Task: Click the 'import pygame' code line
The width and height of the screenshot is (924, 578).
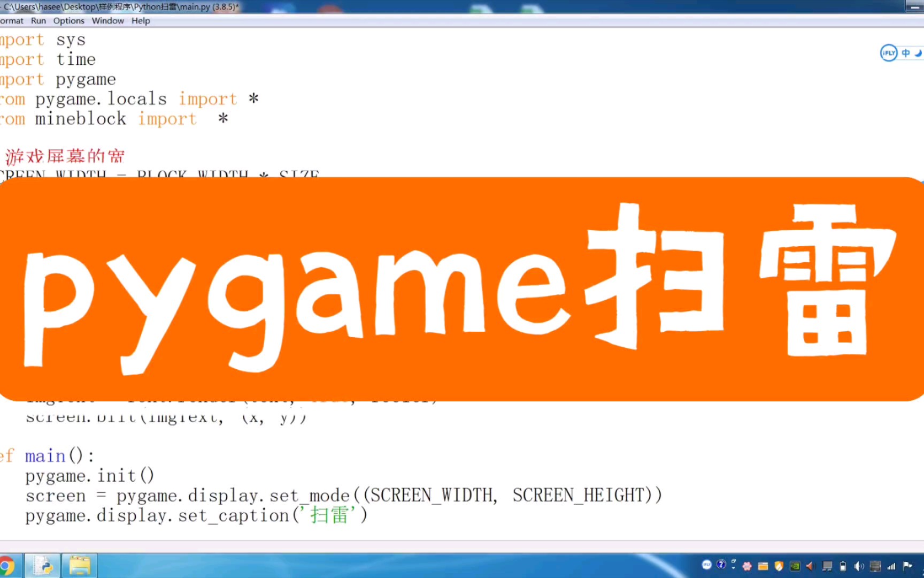Action: pos(58,80)
